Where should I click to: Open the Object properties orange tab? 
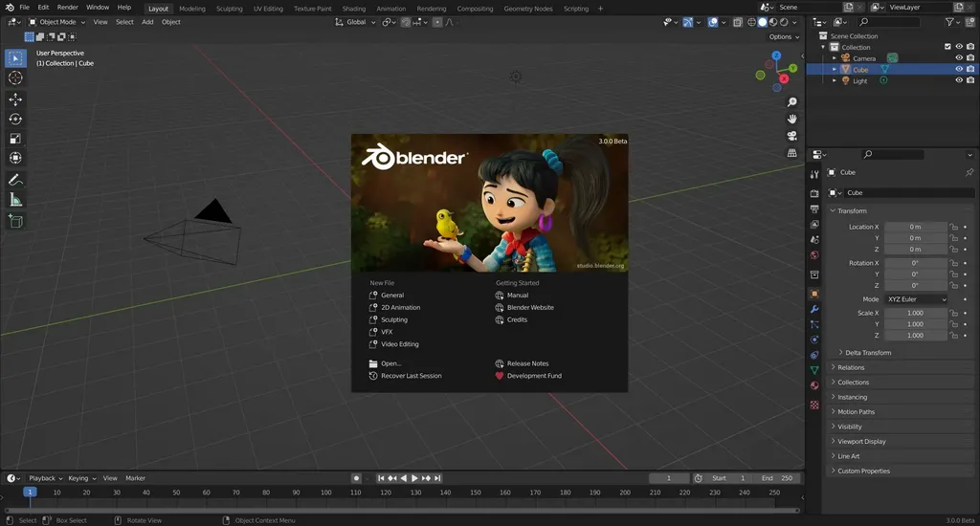pos(814,294)
